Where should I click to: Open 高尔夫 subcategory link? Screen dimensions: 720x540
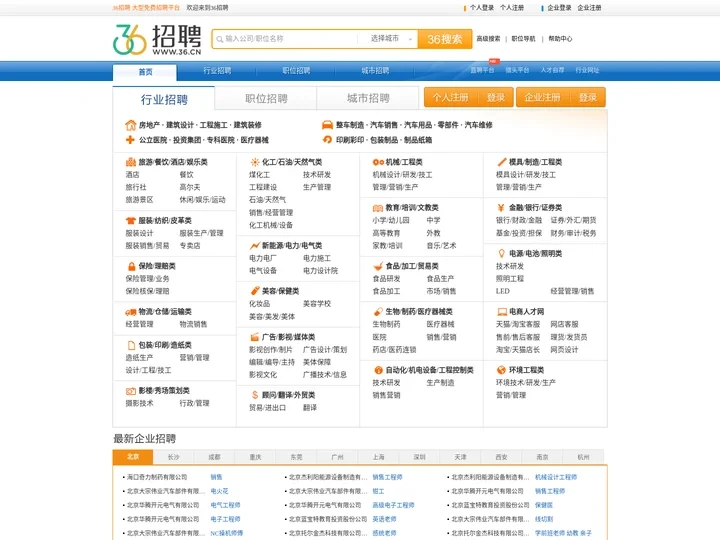(190, 187)
